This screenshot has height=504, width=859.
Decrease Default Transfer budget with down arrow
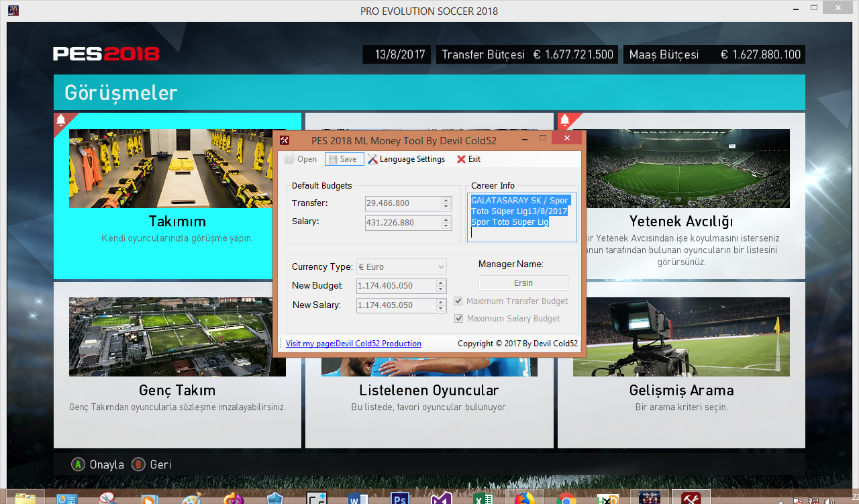(x=446, y=207)
